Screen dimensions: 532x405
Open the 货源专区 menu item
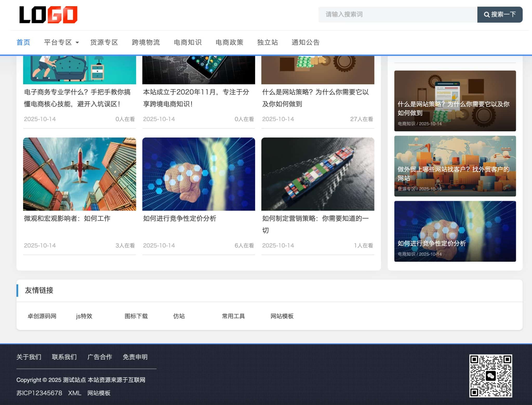pos(104,42)
